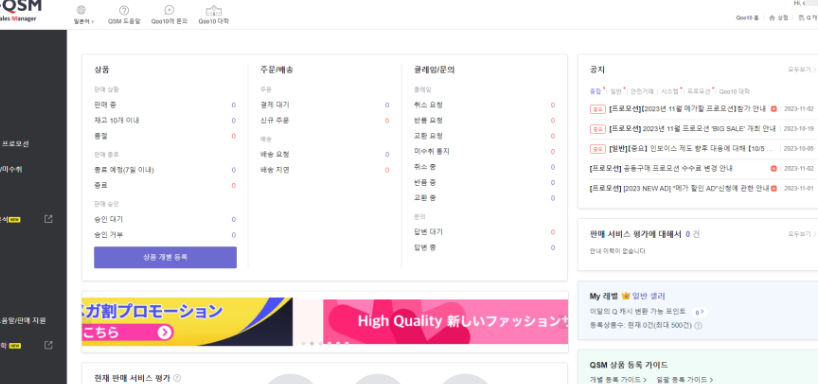Click the 미수취 통지 claim row
This screenshot has height=384, width=818.
point(485,151)
